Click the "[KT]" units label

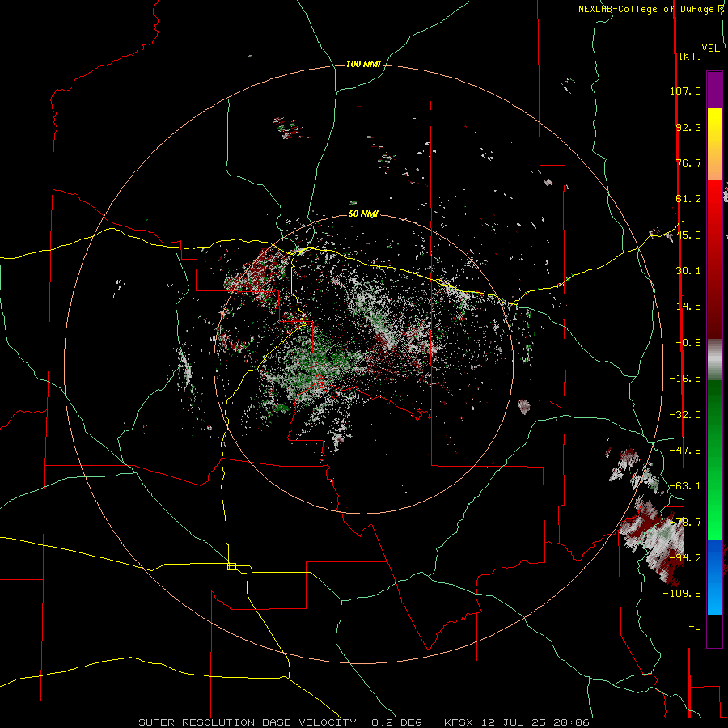(x=690, y=56)
